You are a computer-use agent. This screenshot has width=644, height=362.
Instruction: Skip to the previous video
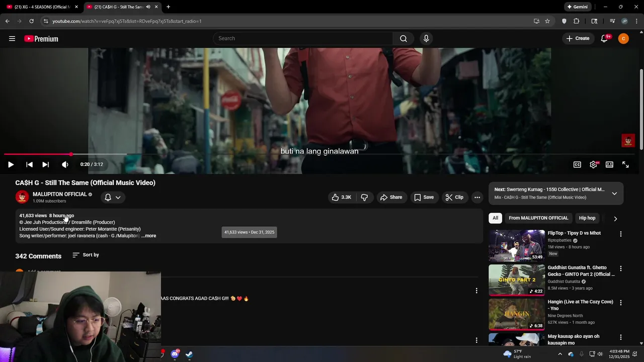pyautogui.click(x=29, y=164)
